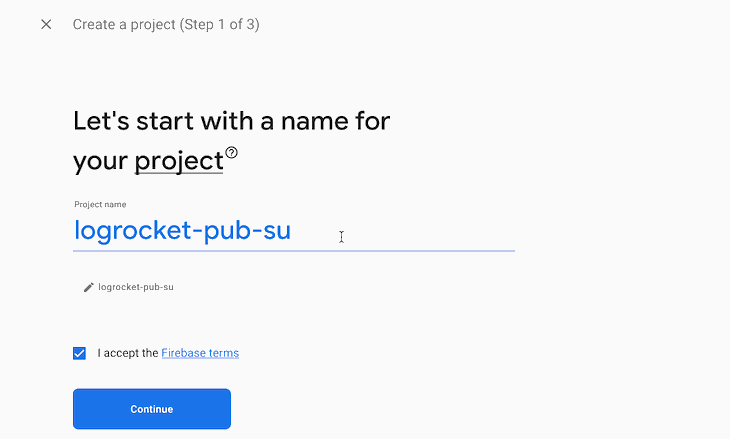Screen dimensions: 730x439
Task: Click the word your in the heading
Action: click(101, 162)
